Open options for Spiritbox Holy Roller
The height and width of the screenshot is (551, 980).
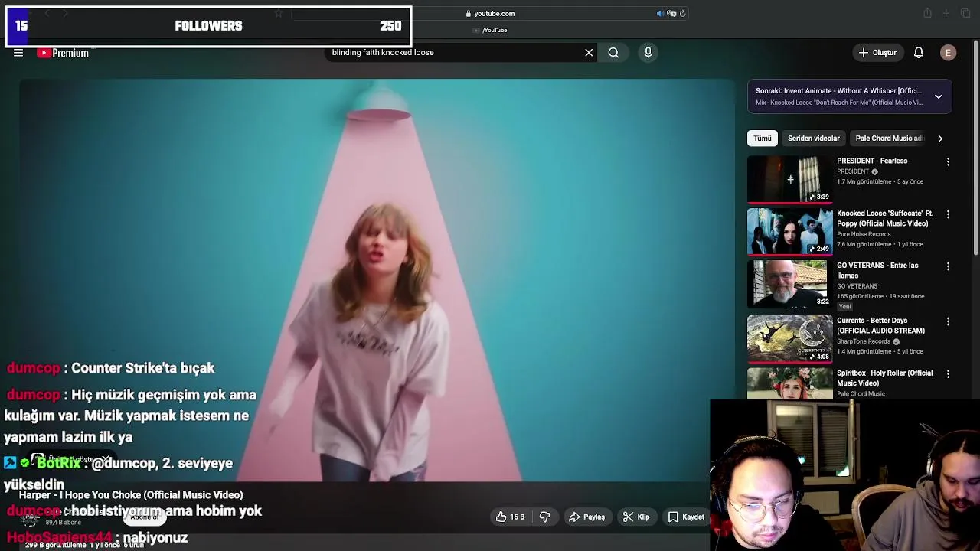point(948,374)
